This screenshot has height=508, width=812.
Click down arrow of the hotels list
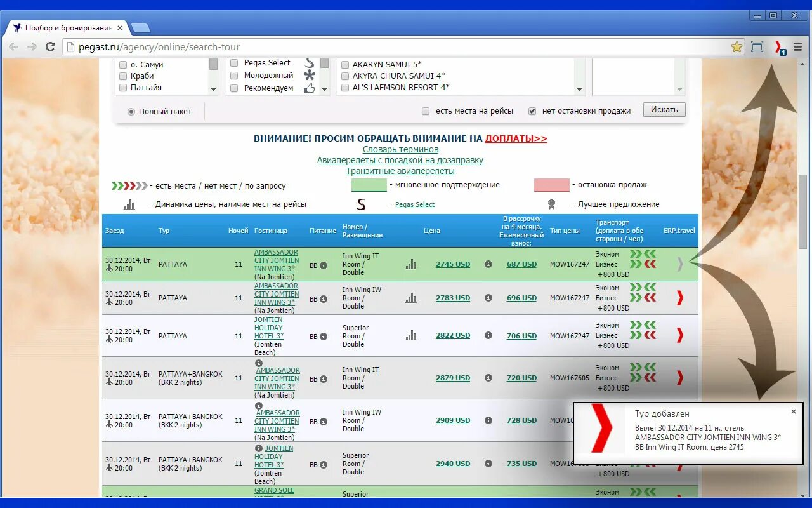(x=580, y=90)
